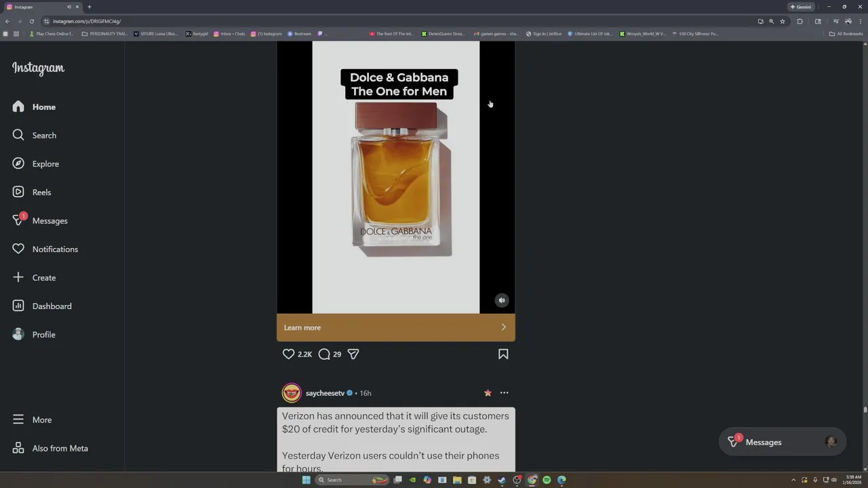Image resolution: width=868 pixels, height=488 pixels.
Task: Share the perfume ad post
Action: tap(353, 354)
